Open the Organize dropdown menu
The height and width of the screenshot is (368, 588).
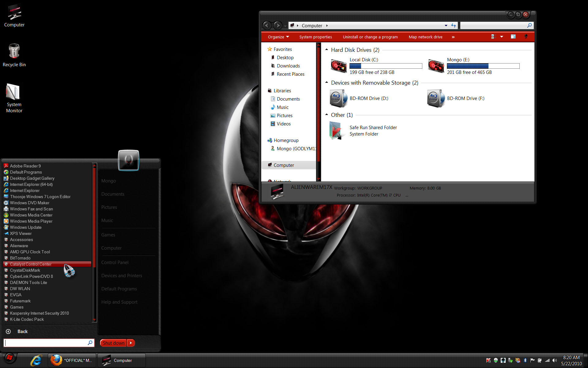tap(278, 37)
